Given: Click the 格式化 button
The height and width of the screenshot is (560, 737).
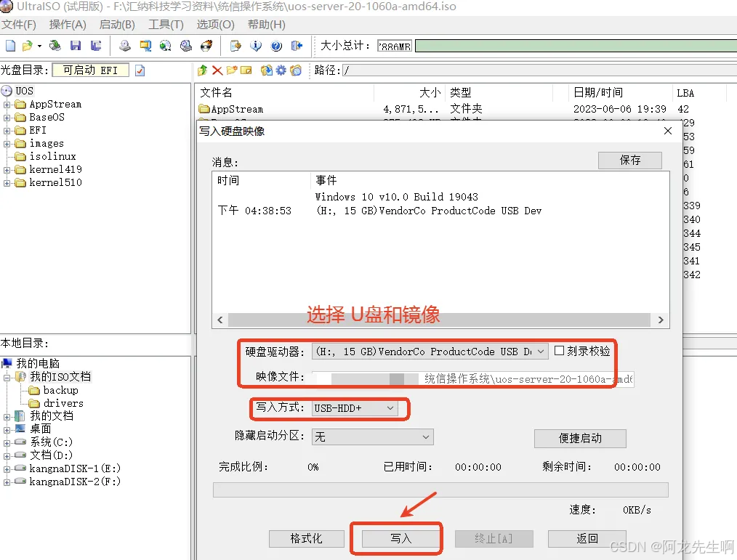Looking at the screenshot, I should 306,538.
